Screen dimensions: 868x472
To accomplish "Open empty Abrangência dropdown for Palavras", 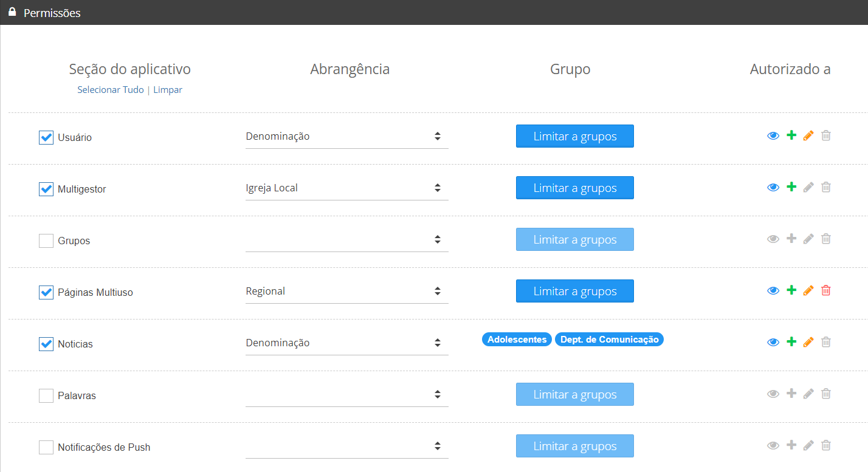I will pos(347,395).
